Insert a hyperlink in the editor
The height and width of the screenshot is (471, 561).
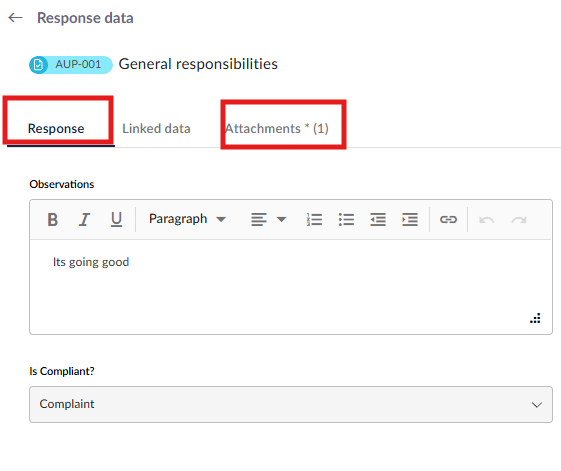click(448, 219)
